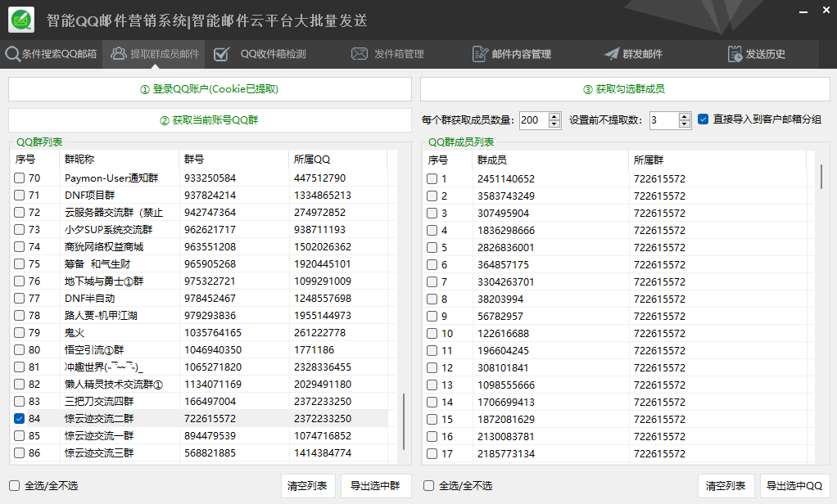Sort group list by 群号 column header
837x504 pixels.
pos(233,159)
